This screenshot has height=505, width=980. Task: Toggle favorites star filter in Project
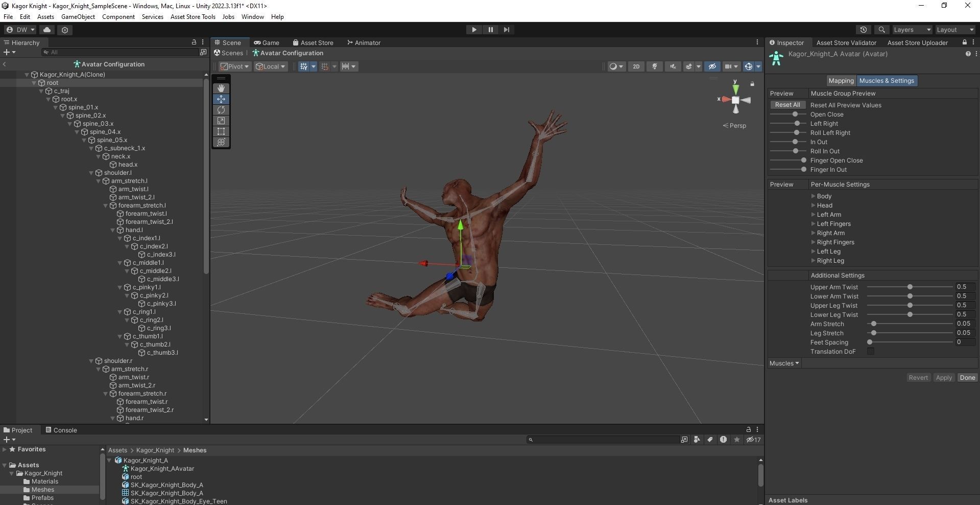(736, 440)
